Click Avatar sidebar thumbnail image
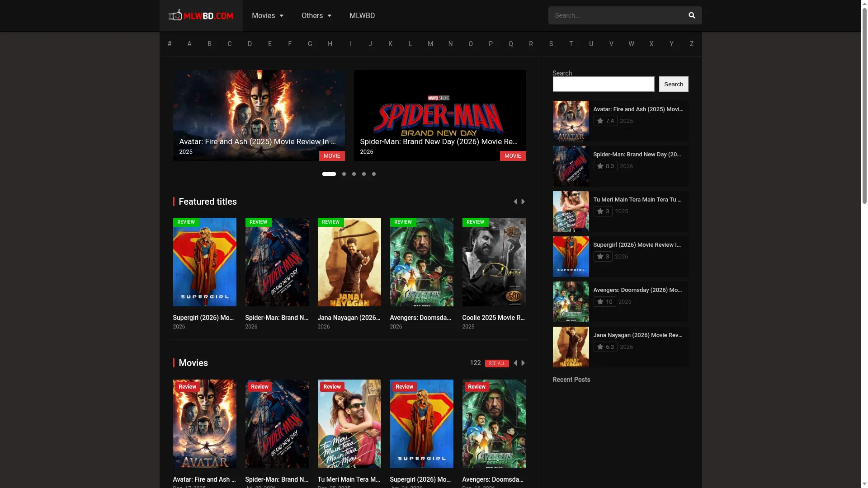The height and width of the screenshot is (488, 868). (571, 121)
